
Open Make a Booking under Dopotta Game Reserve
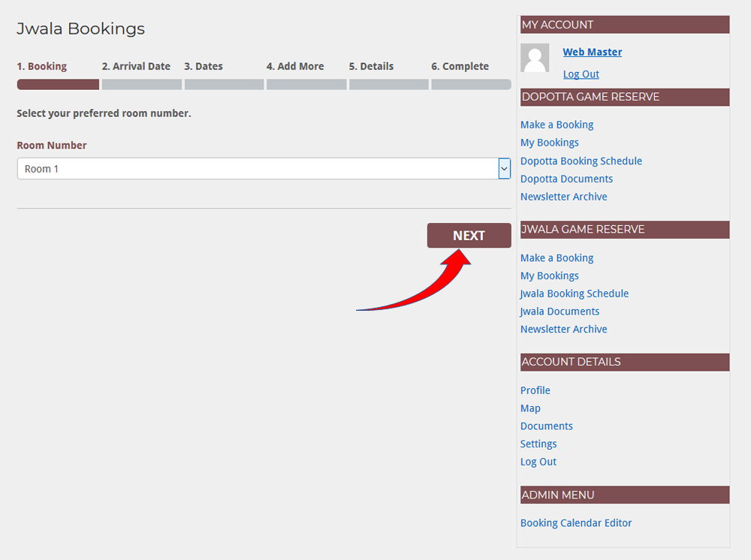click(x=556, y=125)
